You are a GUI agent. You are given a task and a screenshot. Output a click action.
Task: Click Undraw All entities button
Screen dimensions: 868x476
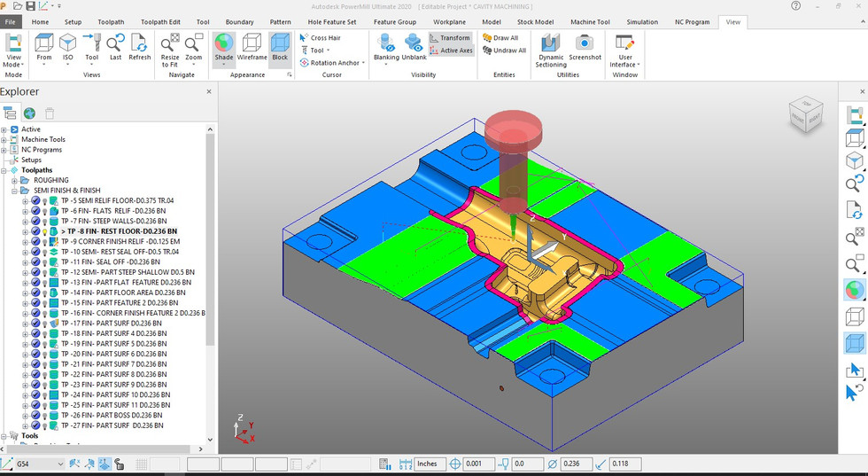click(504, 51)
